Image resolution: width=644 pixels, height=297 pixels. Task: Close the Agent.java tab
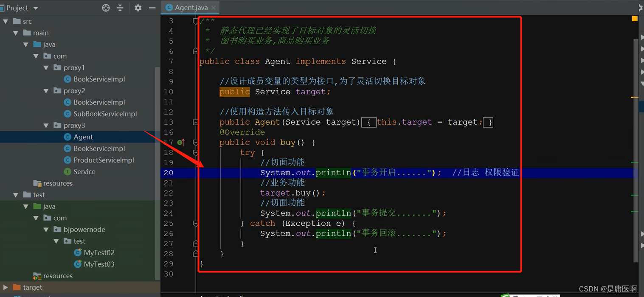coord(213,8)
